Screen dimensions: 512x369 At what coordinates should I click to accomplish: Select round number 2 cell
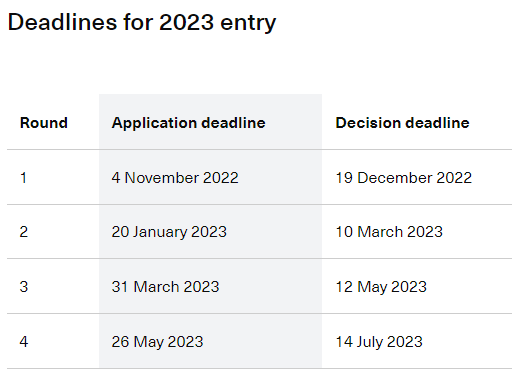pyautogui.click(x=24, y=232)
